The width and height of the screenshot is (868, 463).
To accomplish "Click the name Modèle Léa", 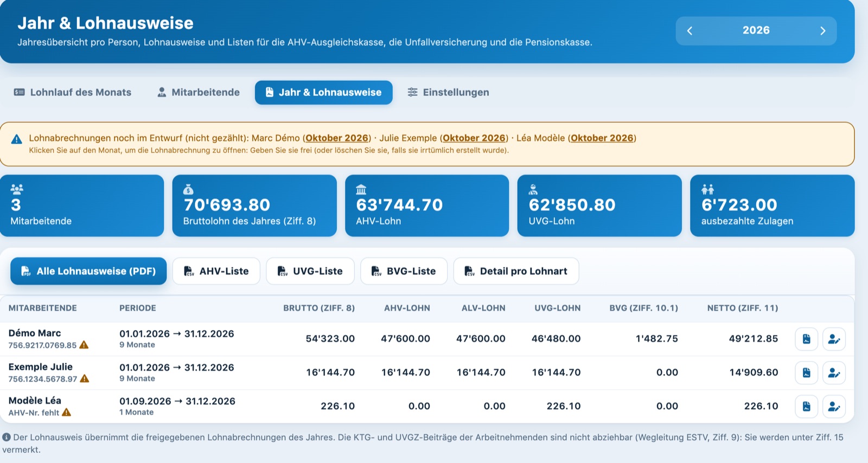I will [x=35, y=400].
